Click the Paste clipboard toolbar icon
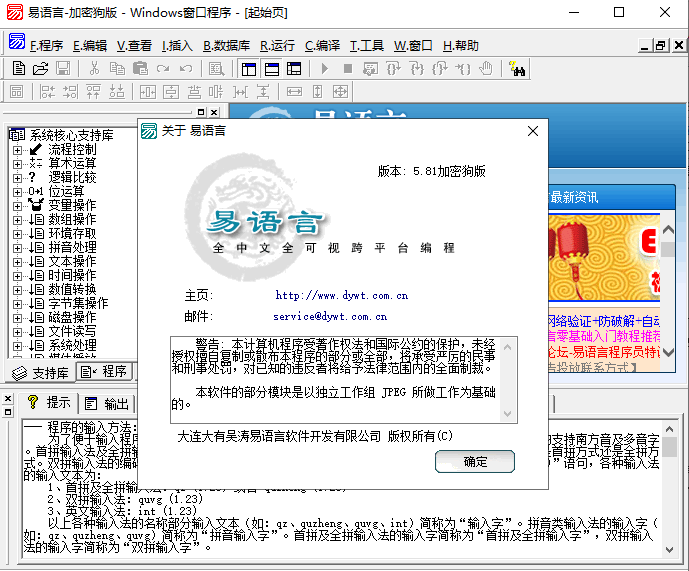 point(139,69)
